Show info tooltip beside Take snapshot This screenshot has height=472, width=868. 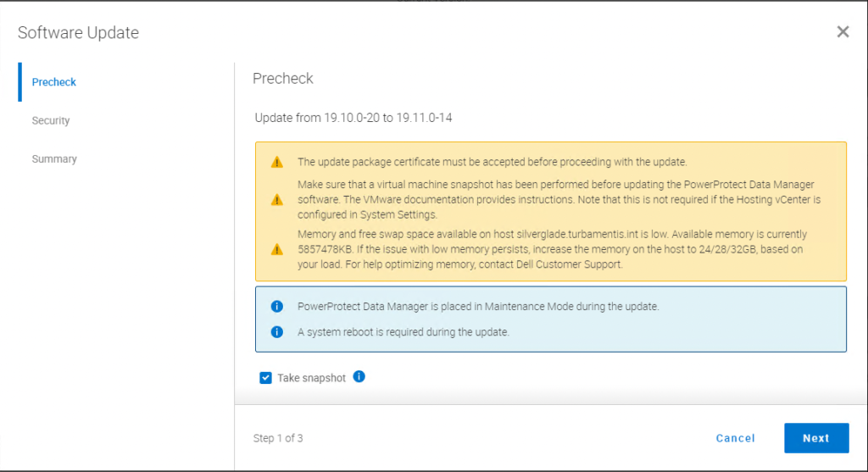[359, 377]
